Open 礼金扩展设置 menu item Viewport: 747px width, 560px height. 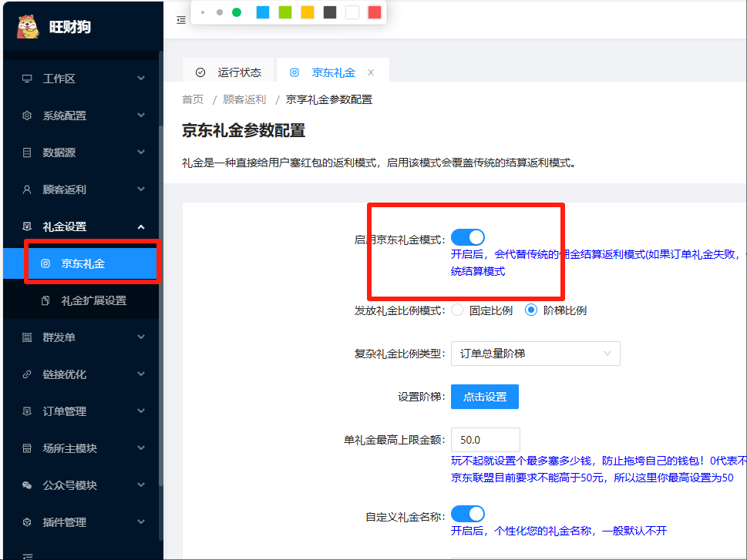93,300
